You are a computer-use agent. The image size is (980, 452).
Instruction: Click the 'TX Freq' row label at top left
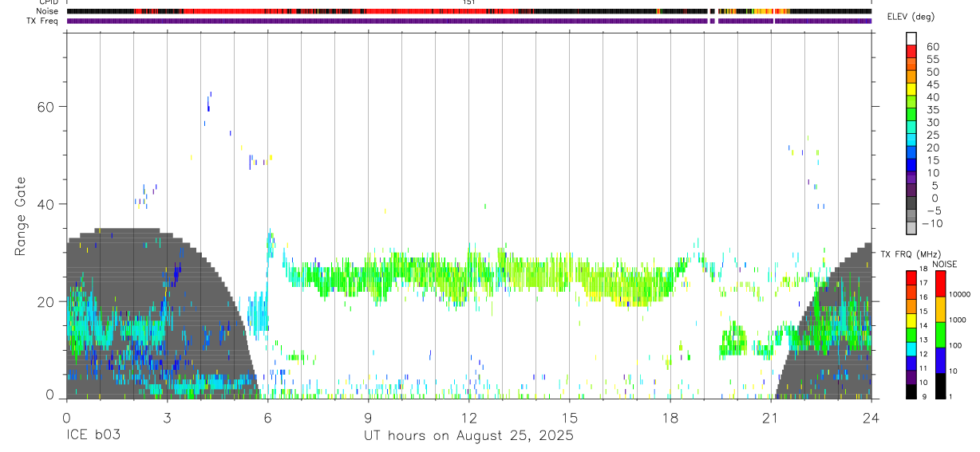pyautogui.click(x=43, y=21)
